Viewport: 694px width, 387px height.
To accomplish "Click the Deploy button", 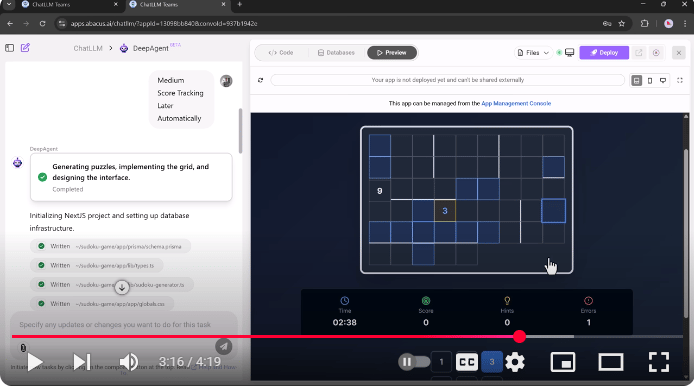I will click(604, 53).
